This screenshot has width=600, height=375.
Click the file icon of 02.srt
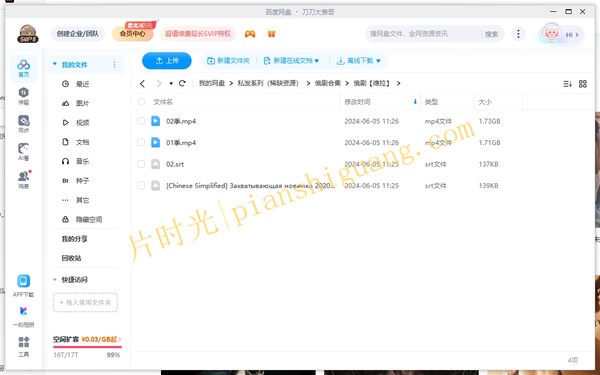coord(155,164)
